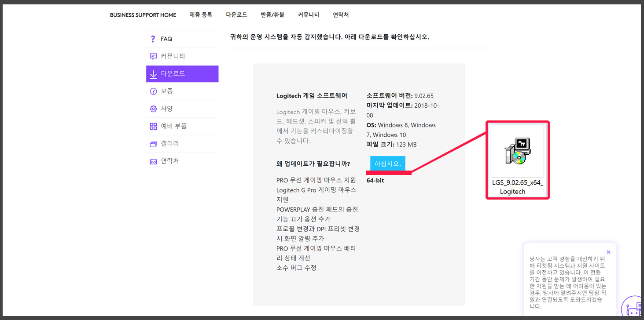Click the POWERPLAY 충전 패드 line

point(317,214)
